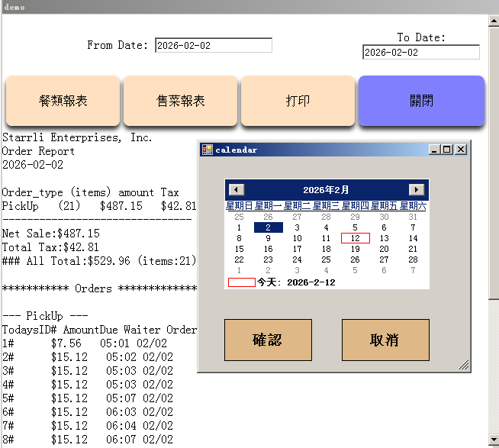Advance calendar to next month

click(417, 190)
